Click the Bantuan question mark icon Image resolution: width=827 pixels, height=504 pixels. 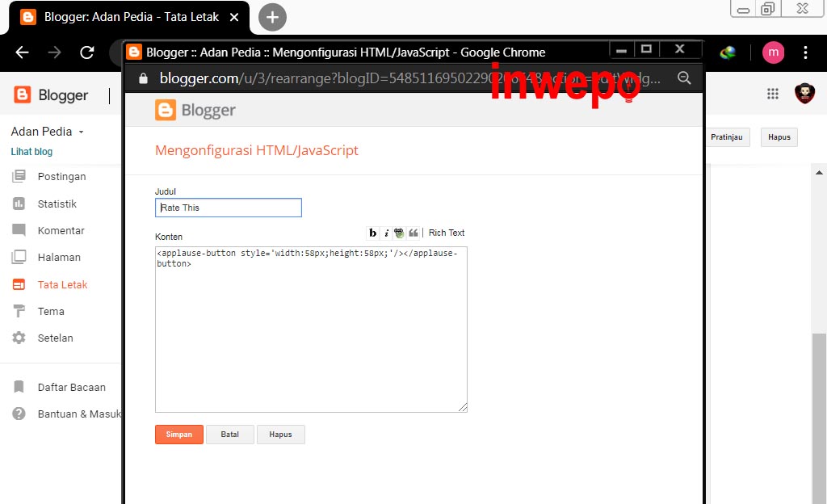pos(19,414)
